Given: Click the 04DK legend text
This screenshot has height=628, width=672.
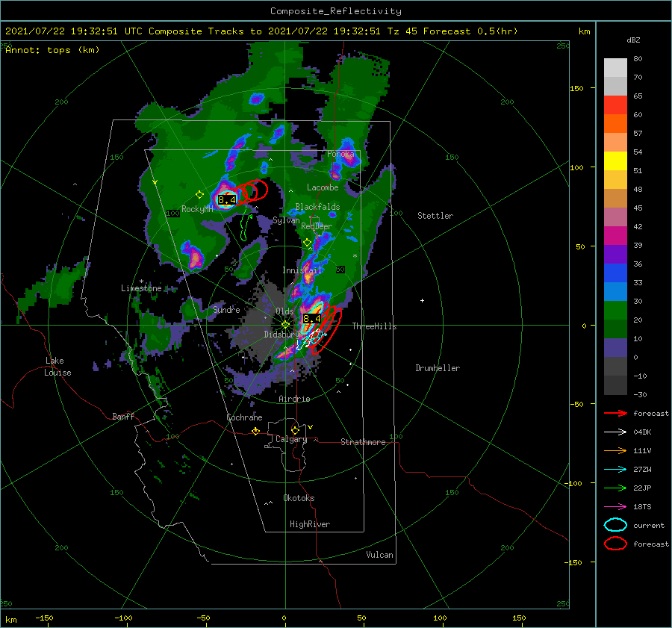Looking at the screenshot, I should [x=642, y=432].
